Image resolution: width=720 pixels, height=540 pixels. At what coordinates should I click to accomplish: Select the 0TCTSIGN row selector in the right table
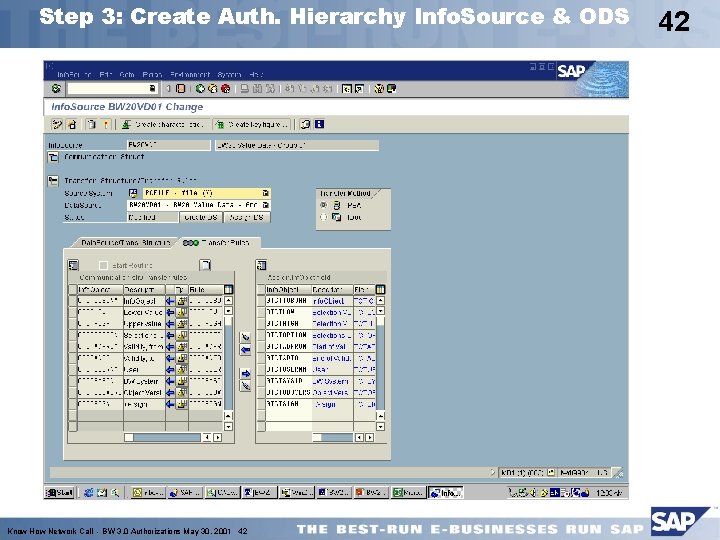click(x=261, y=404)
